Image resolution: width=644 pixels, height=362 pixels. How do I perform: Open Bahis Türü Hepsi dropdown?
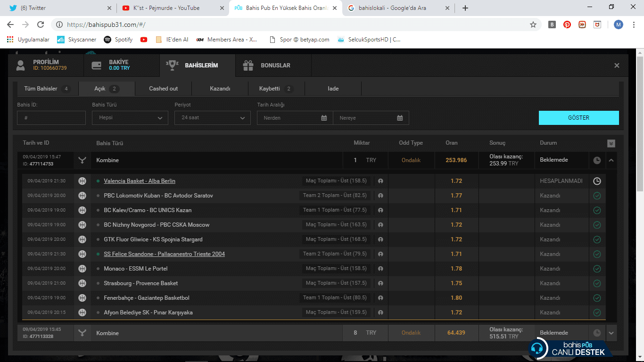pos(130,118)
